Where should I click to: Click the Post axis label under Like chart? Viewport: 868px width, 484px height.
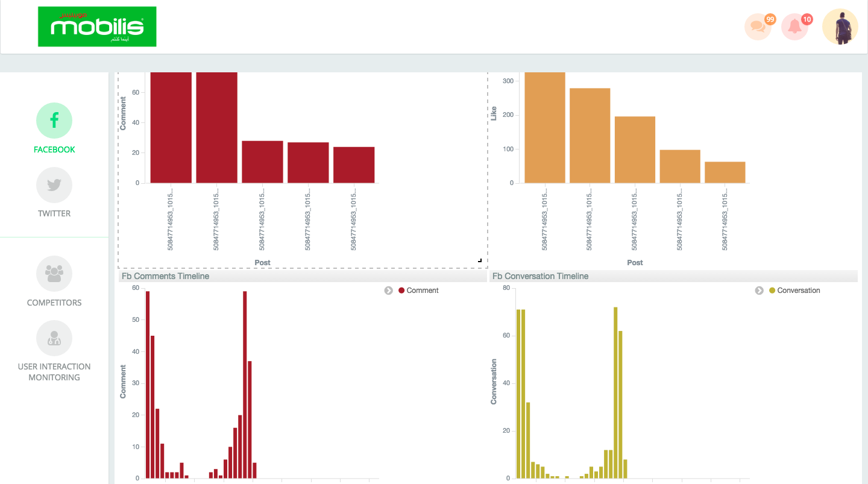pos(635,263)
